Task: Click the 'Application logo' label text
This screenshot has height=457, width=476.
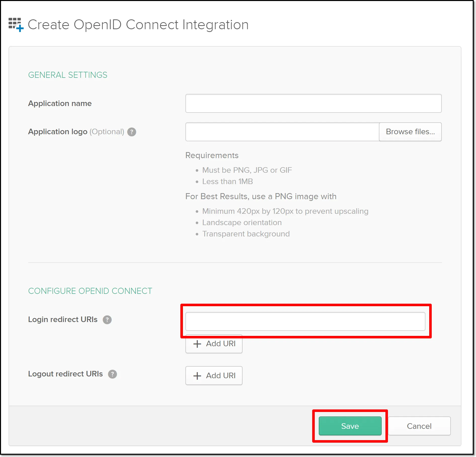Action: pyautogui.click(x=58, y=132)
